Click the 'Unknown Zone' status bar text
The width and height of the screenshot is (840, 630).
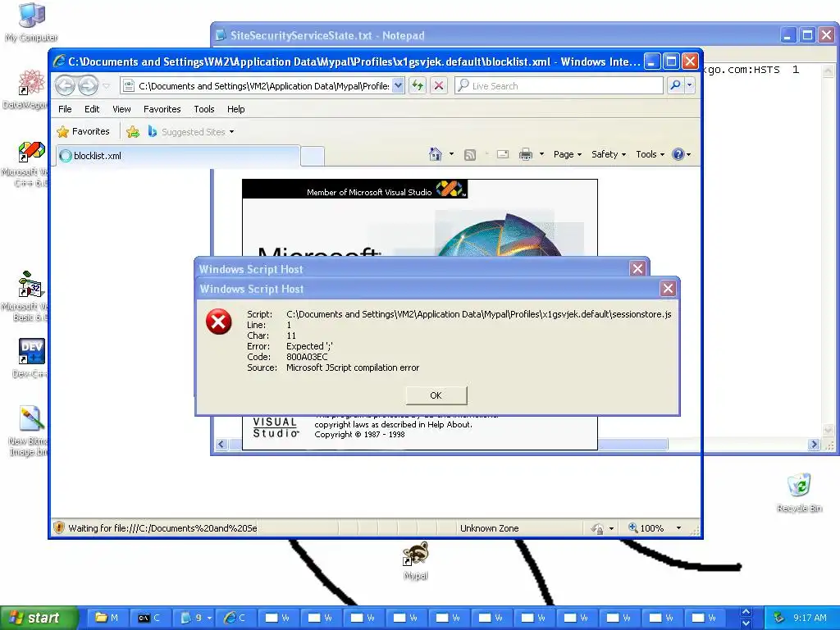[489, 528]
